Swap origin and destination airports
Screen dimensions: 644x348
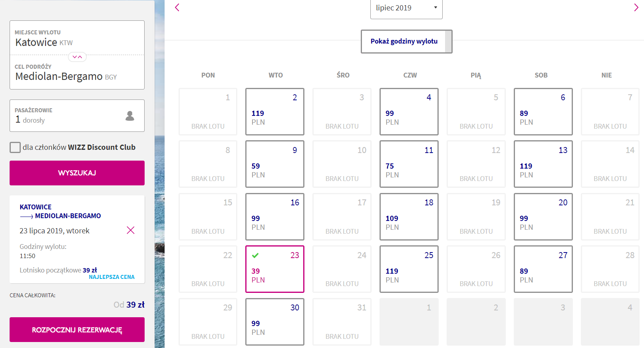77,57
